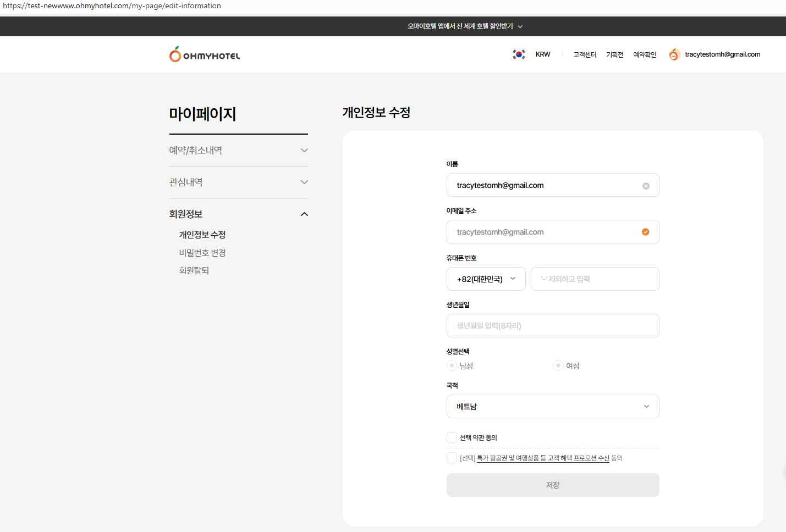
Task: Open the 국적 nationality dropdown
Action: tap(552, 407)
